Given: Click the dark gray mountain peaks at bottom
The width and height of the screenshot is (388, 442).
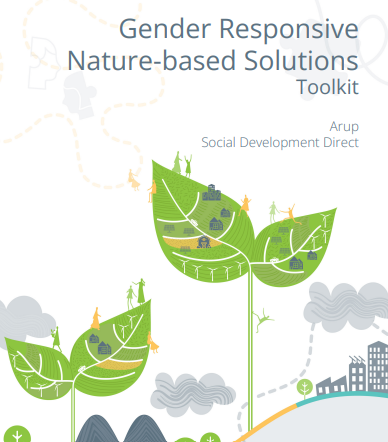Looking at the screenshot, I should [120, 428].
